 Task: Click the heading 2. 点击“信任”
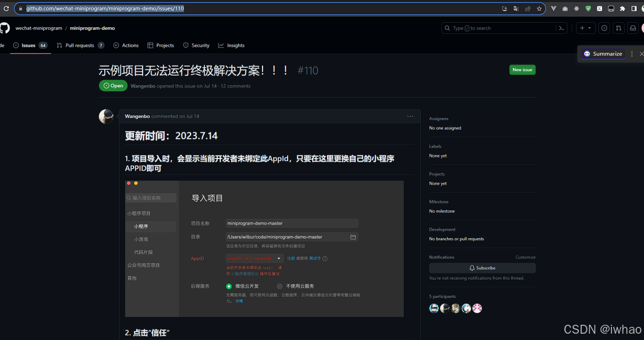click(148, 333)
